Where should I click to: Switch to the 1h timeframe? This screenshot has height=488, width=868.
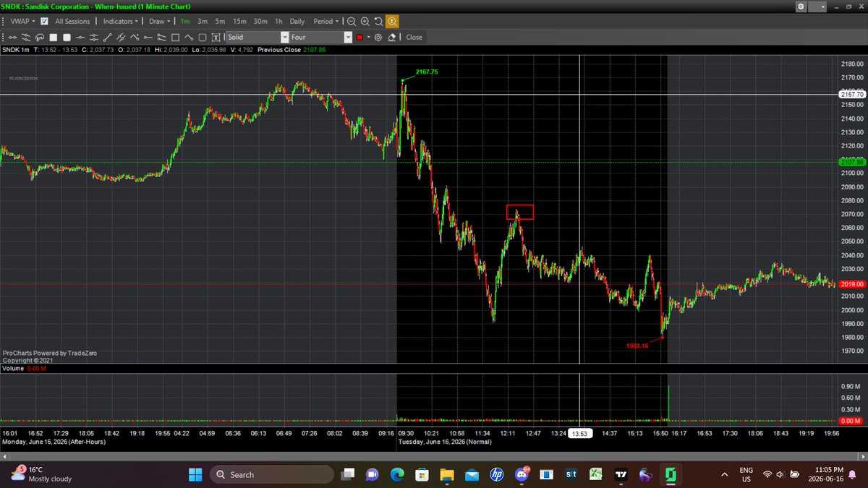(x=278, y=22)
